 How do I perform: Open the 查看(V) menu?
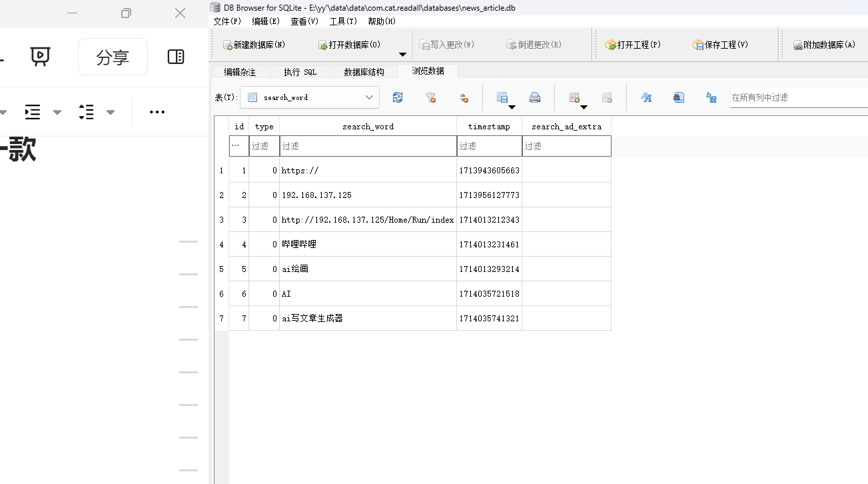(304, 21)
